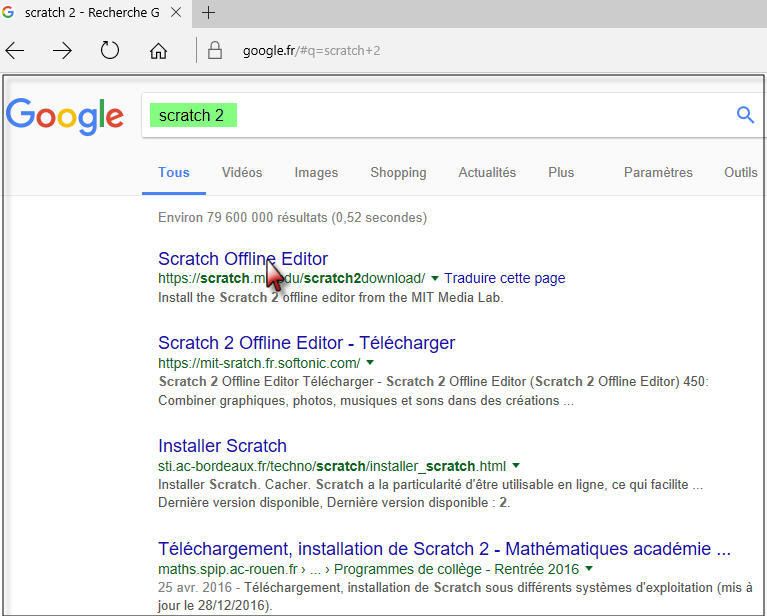Click 'Traduire cette page' link
Image resolution: width=767 pixels, height=616 pixels.
pos(504,278)
